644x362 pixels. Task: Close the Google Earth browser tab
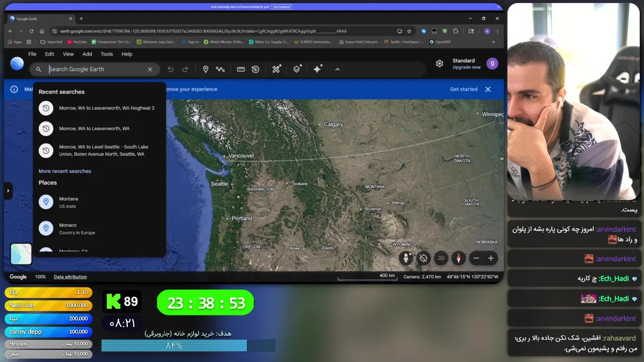[x=70, y=19]
